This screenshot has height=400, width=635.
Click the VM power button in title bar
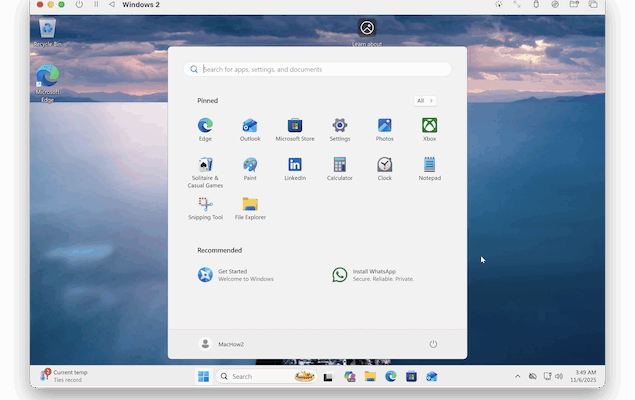(x=79, y=4)
